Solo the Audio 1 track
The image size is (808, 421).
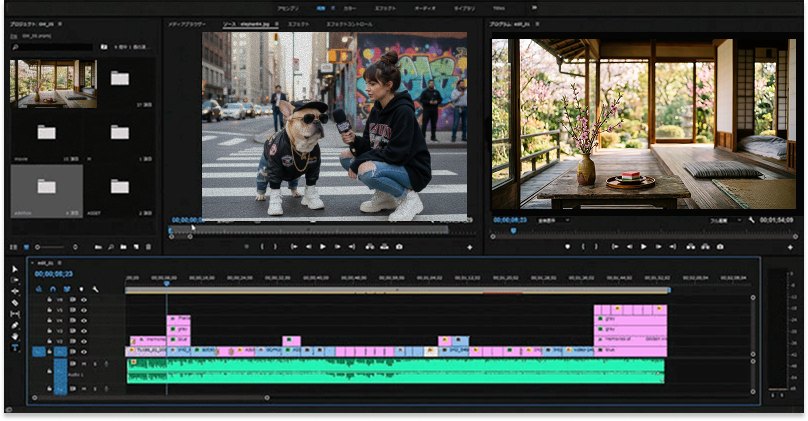(x=95, y=364)
